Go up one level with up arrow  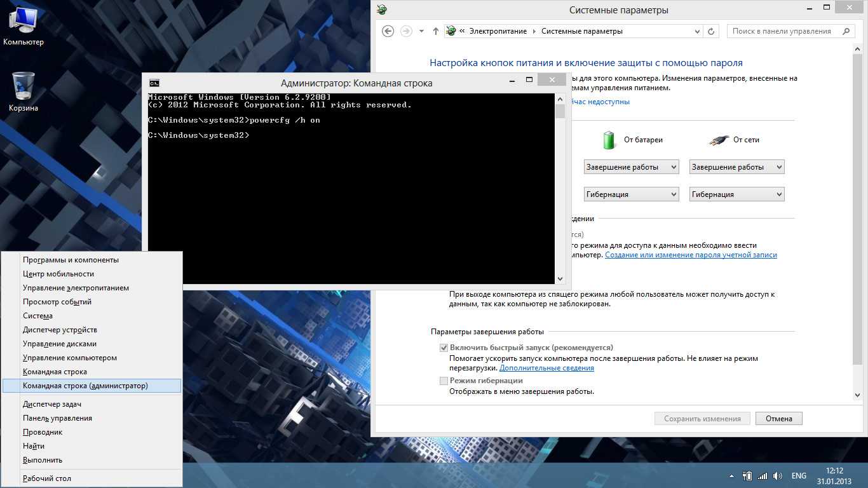coord(435,31)
